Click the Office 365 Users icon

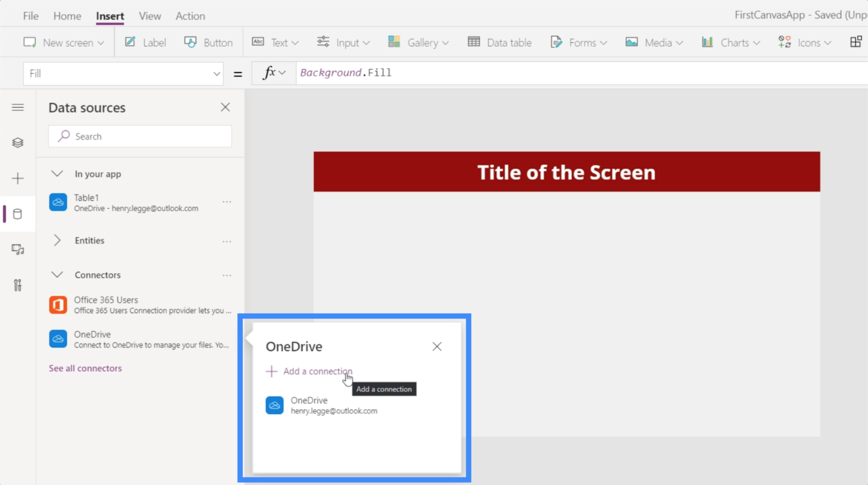[x=58, y=305]
